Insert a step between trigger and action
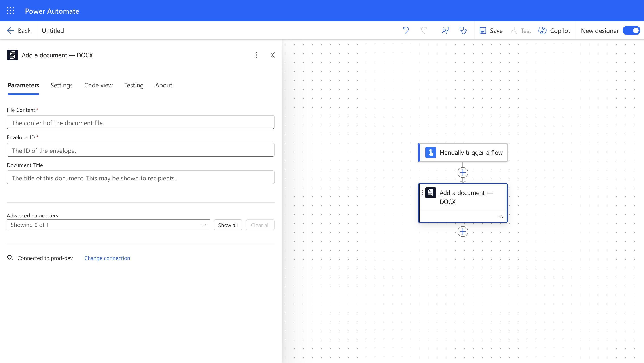The image size is (644, 363). pyautogui.click(x=463, y=173)
